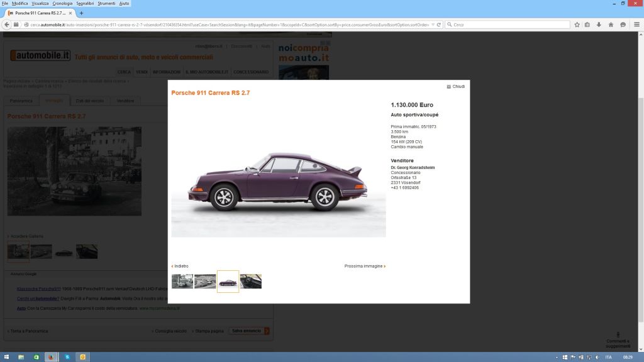Open the orange app on the taskbar
Image resolution: width=644 pixels, height=362 pixels.
pyautogui.click(x=82, y=357)
